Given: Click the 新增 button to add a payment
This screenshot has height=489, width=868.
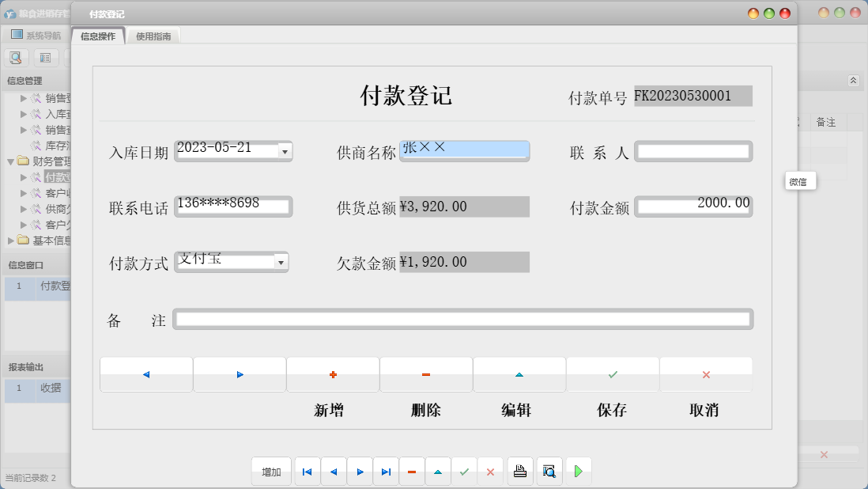Looking at the screenshot, I should 334,374.
